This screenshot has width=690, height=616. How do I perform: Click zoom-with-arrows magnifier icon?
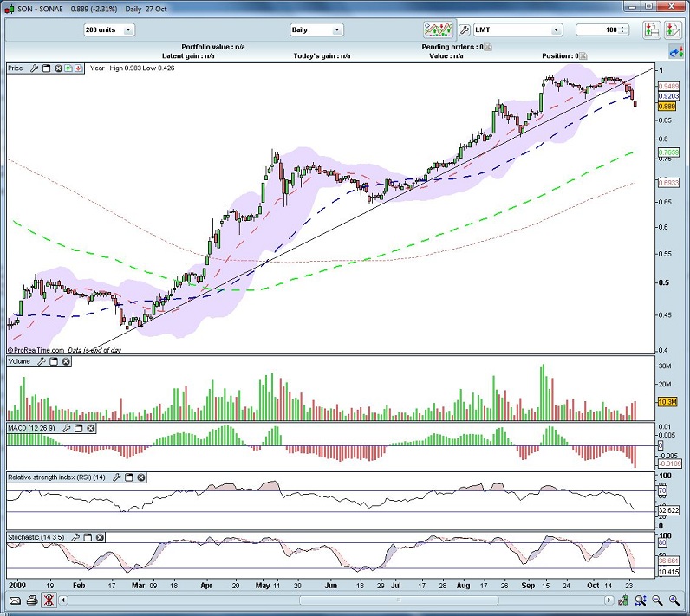coord(641,600)
